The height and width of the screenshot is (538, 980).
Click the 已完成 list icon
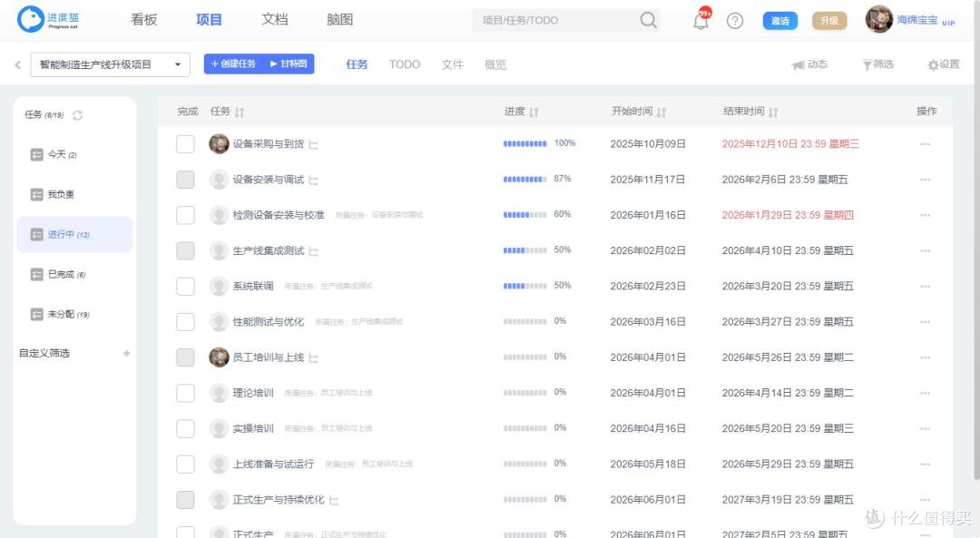pyautogui.click(x=37, y=274)
